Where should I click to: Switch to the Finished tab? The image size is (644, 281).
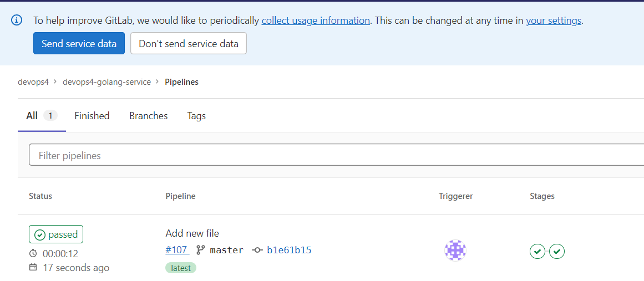(x=92, y=116)
